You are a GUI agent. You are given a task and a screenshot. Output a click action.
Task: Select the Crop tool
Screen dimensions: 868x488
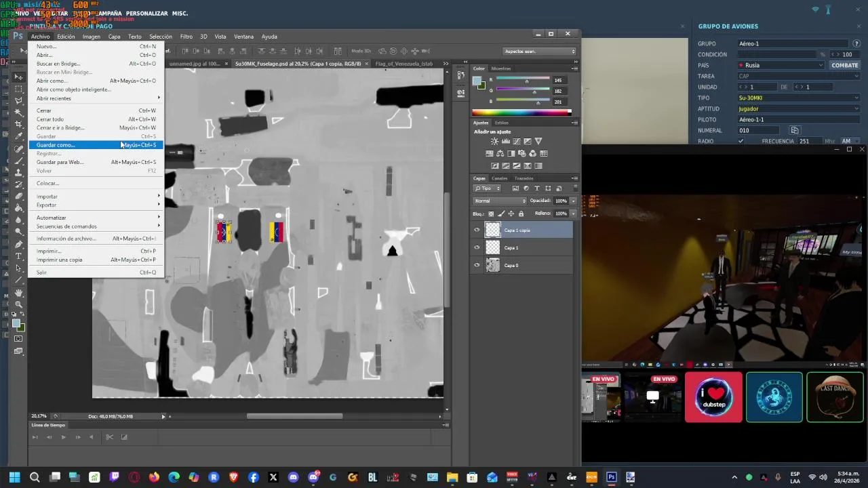19,123
